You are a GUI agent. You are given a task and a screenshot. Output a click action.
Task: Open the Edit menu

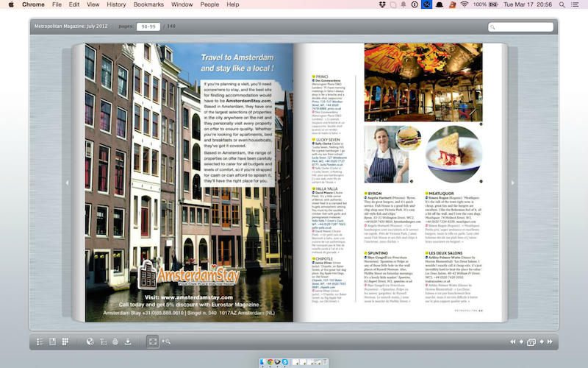74,4
